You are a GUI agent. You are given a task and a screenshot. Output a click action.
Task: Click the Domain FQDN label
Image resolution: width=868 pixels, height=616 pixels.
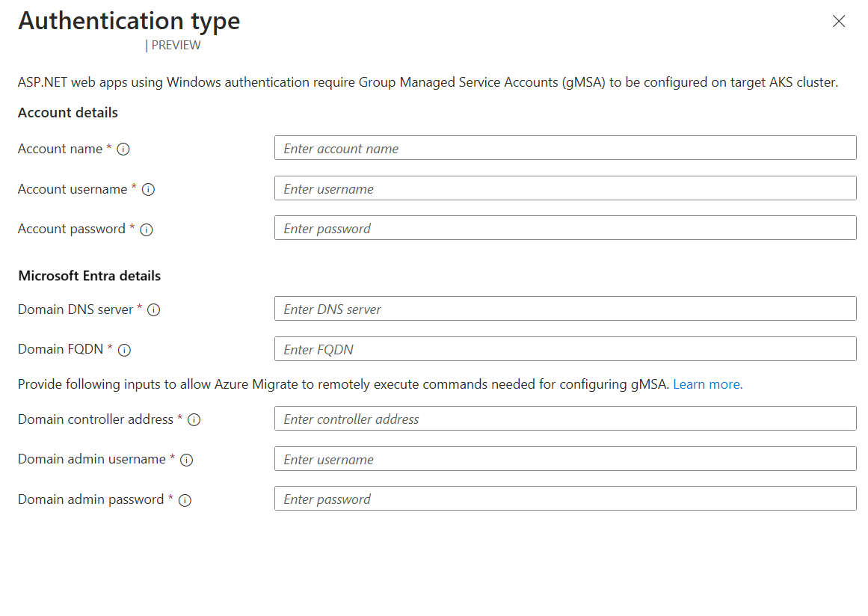(61, 349)
